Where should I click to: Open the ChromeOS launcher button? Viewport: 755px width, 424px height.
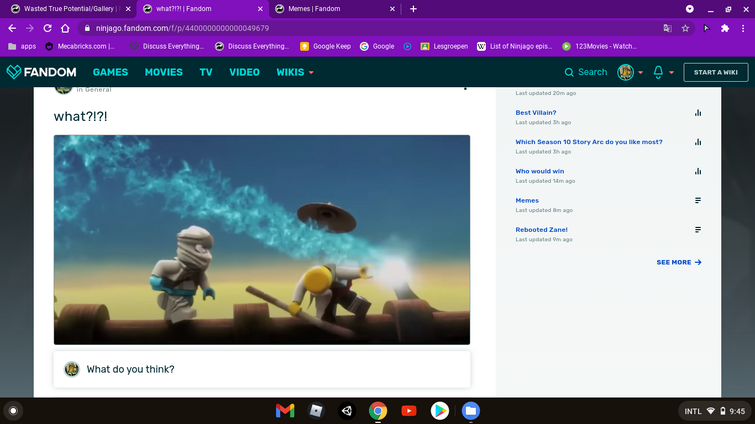[13, 411]
